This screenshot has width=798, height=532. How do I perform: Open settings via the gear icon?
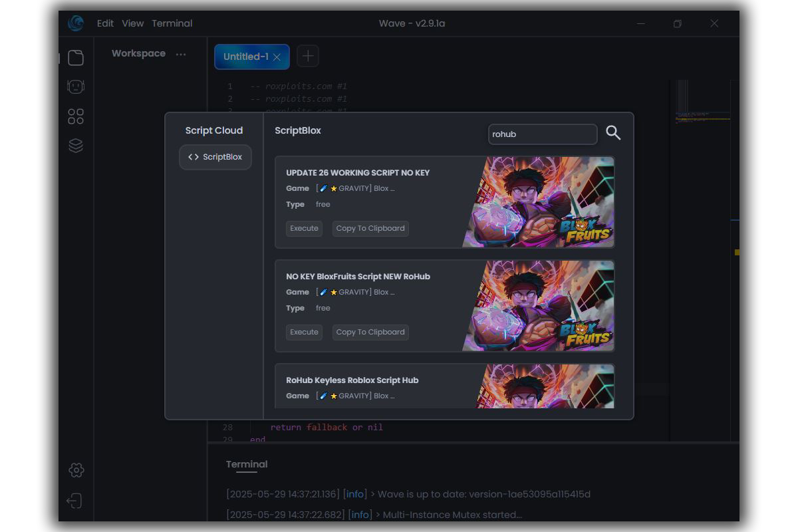pos(76,470)
